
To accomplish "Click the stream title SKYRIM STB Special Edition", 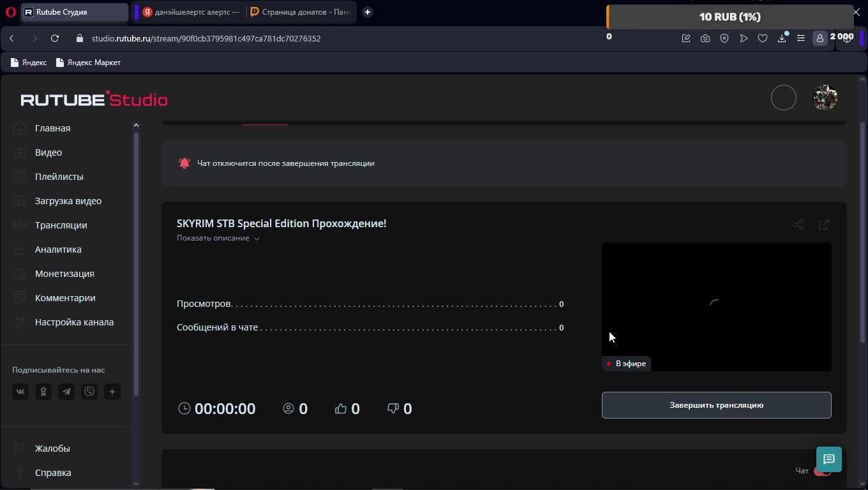I will (x=281, y=223).
